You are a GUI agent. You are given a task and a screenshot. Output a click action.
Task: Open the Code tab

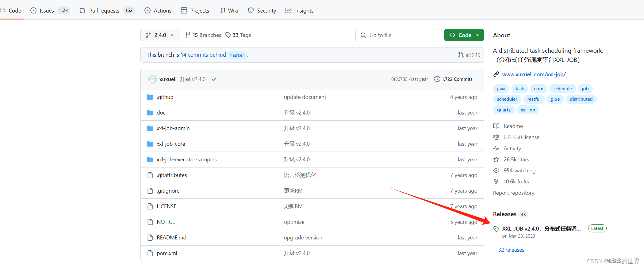11,10
